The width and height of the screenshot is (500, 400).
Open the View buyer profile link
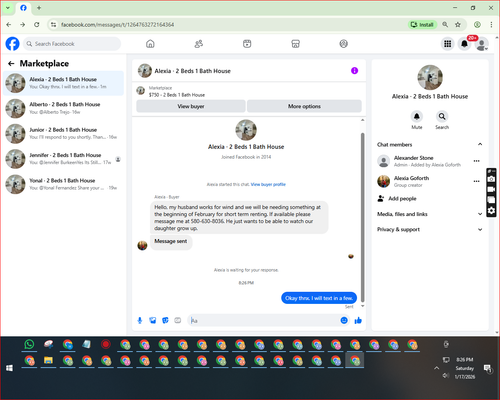268,184
